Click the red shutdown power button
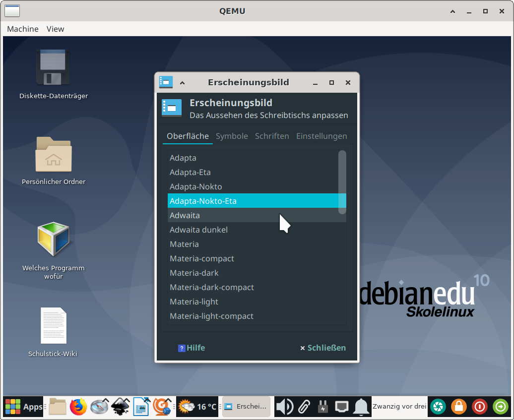The height and width of the screenshot is (420, 514). 479,407
